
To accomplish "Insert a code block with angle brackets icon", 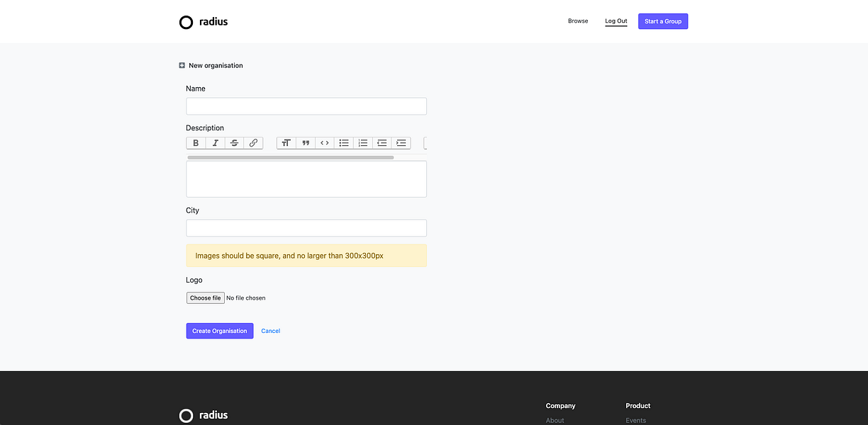I will 325,143.
